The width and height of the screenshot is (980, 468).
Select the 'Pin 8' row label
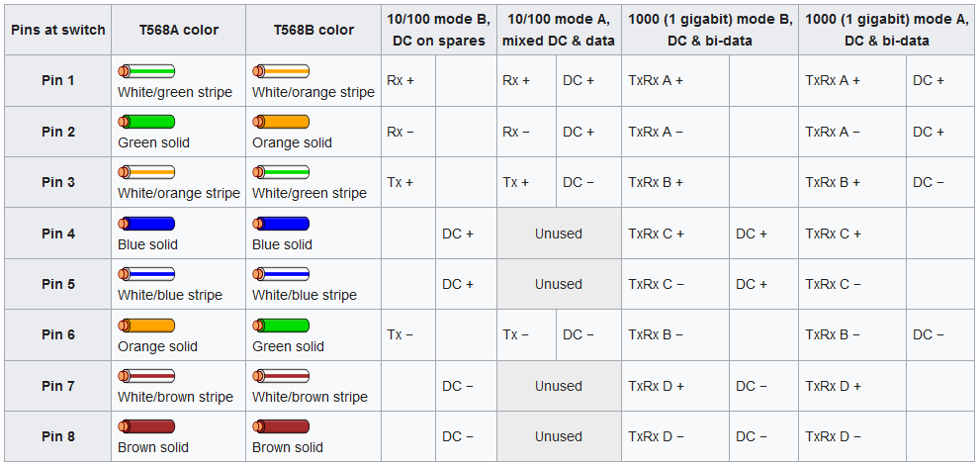[57, 436]
